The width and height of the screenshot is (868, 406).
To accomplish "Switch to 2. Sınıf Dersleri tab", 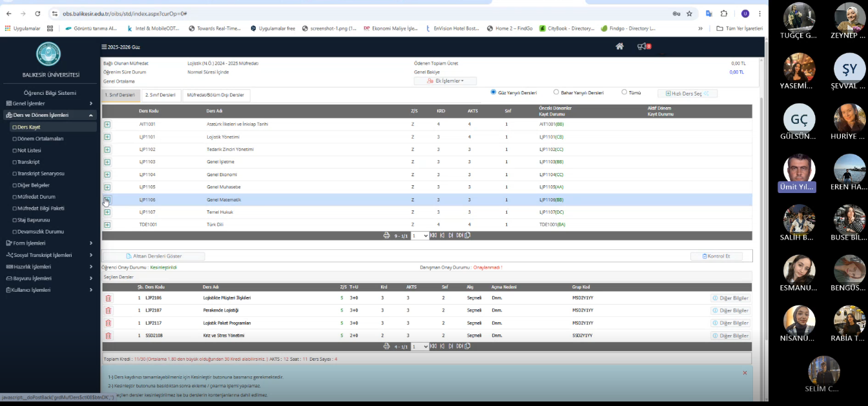I will [x=160, y=96].
